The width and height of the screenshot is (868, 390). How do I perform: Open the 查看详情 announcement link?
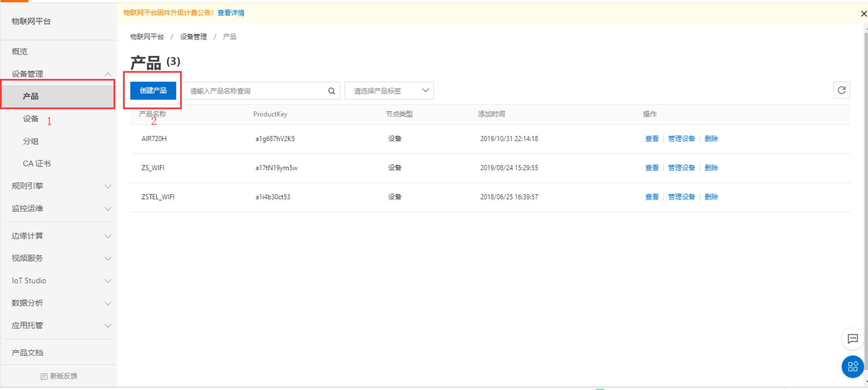coord(231,13)
